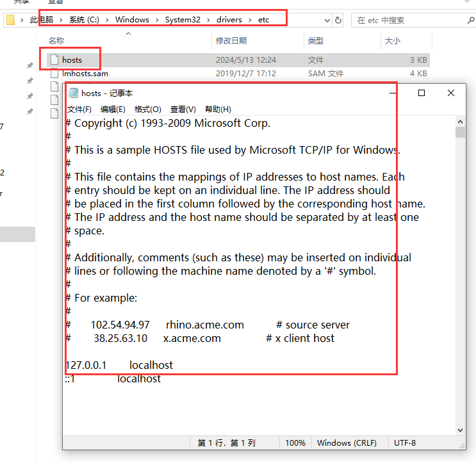Click third pin icon in quick access

point(29,96)
